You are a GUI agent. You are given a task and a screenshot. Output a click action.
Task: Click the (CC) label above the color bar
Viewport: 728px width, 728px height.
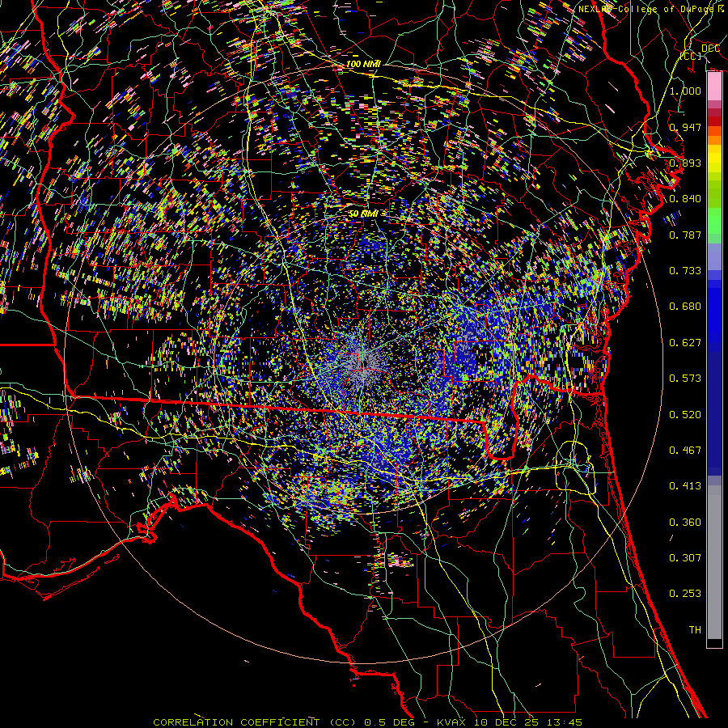coord(691,56)
